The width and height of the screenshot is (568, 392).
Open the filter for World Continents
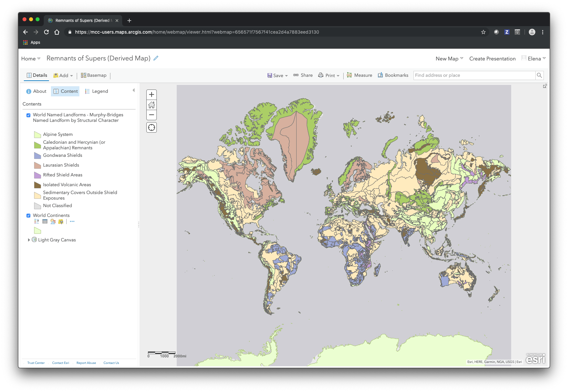(61, 221)
